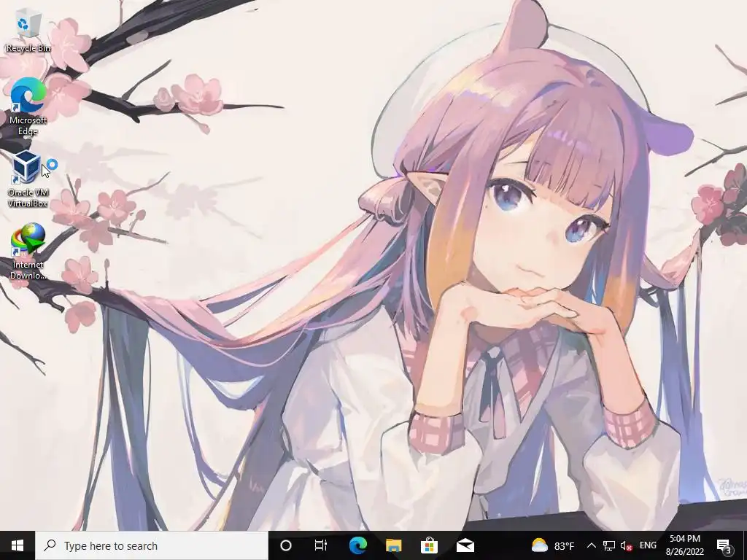Viewport: 747px width, 560px height.
Task: Open the Mail app on the taskbar
Action: (465, 545)
